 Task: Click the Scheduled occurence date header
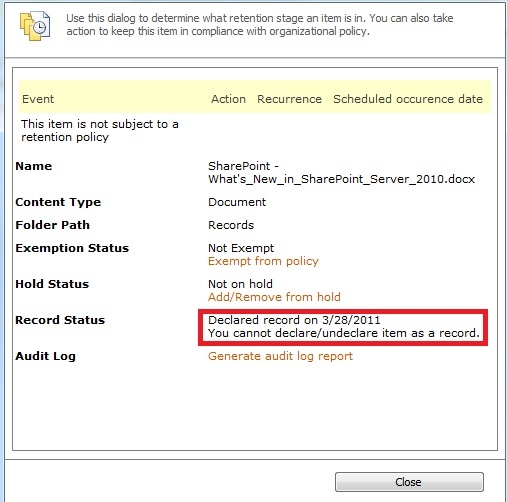(408, 99)
